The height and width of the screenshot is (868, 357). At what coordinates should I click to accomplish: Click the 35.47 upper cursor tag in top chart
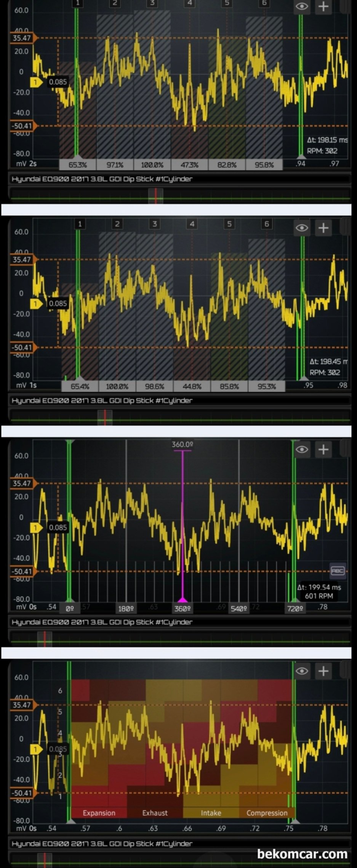24,38
